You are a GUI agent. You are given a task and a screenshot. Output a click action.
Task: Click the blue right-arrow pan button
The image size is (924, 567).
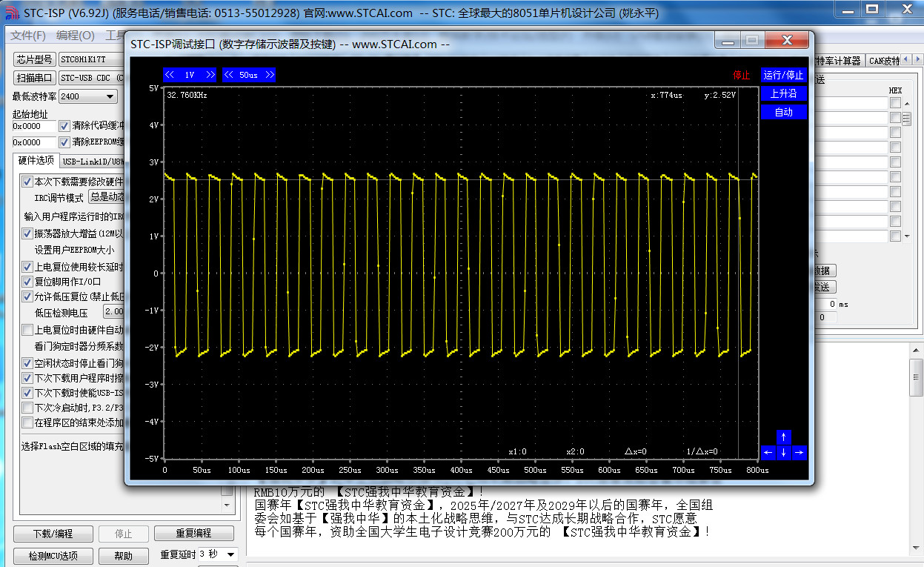(799, 452)
